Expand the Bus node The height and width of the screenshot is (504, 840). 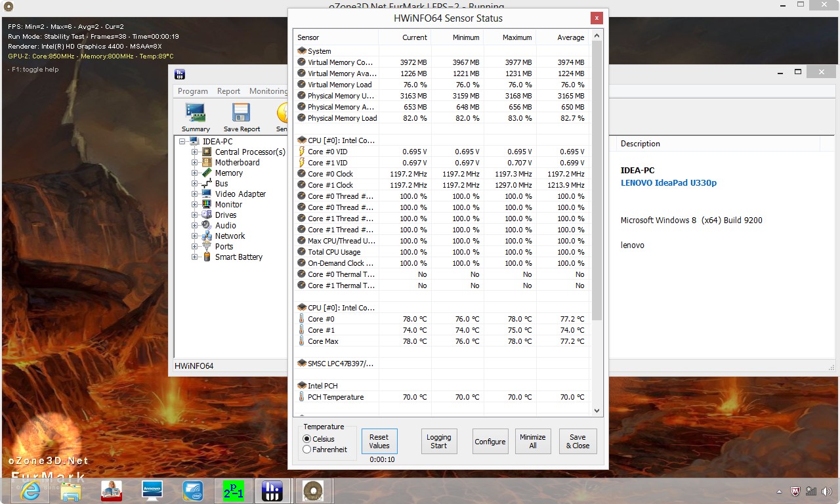[195, 184]
